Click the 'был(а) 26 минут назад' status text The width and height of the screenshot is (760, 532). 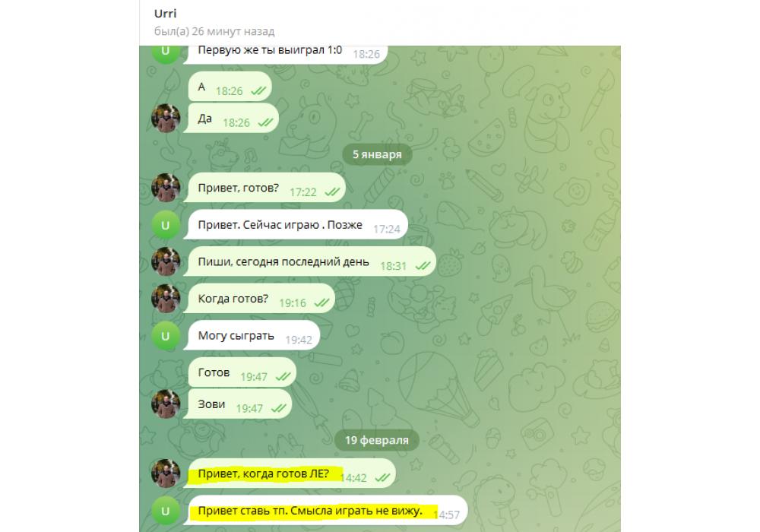[214, 31]
